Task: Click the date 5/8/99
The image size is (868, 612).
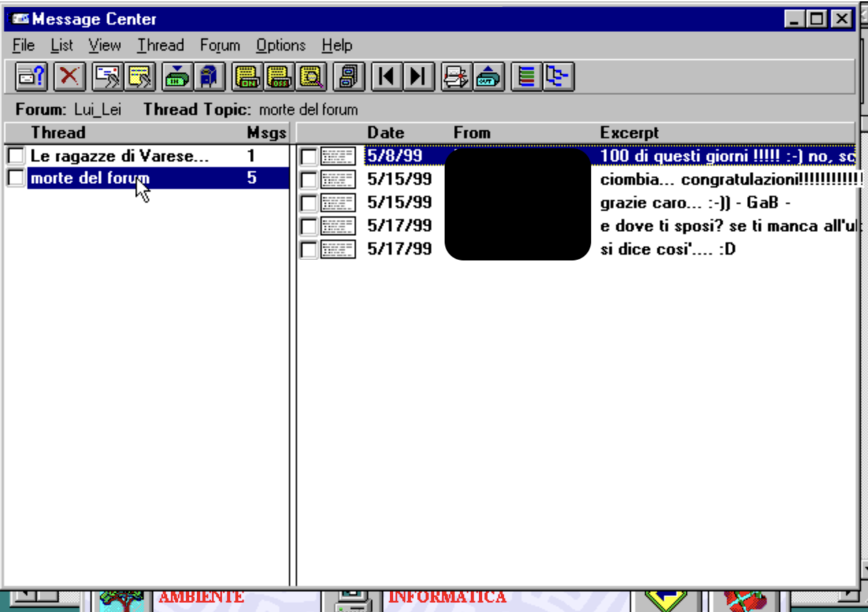Action: point(394,156)
